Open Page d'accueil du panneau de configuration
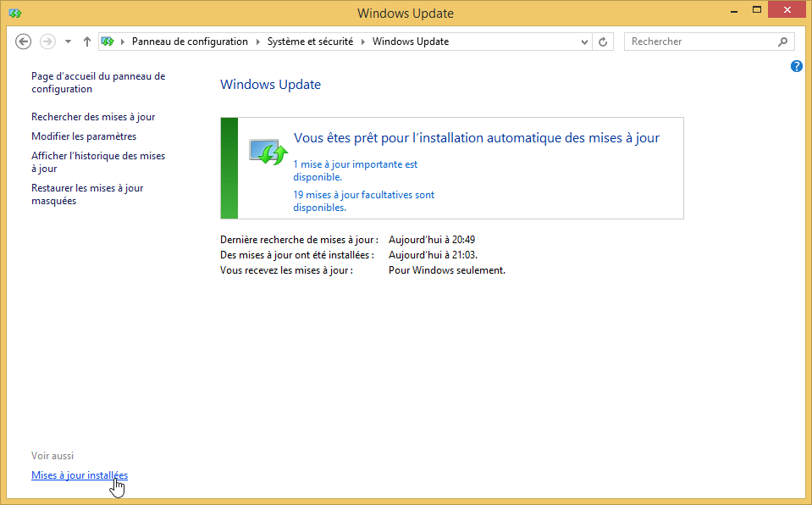This screenshot has width=812, height=505. point(98,82)
